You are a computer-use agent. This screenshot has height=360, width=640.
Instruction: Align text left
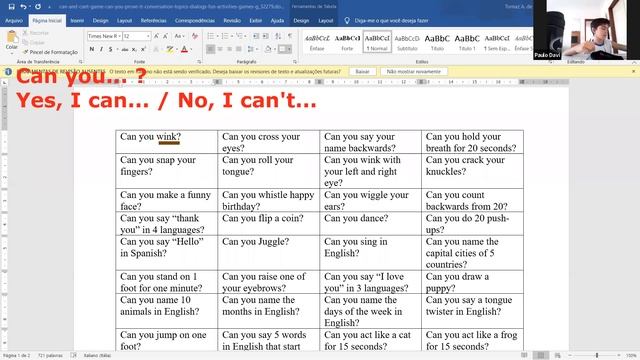tap(211, 49)
